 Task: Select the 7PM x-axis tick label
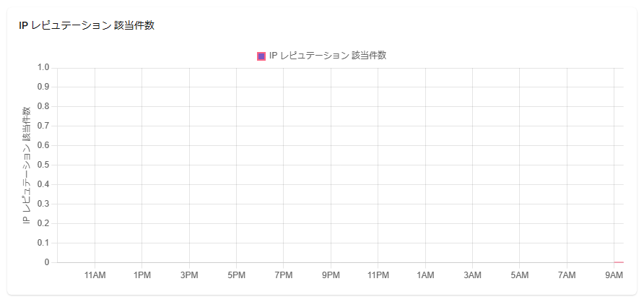pyautogui.click(x=284, y=275)
